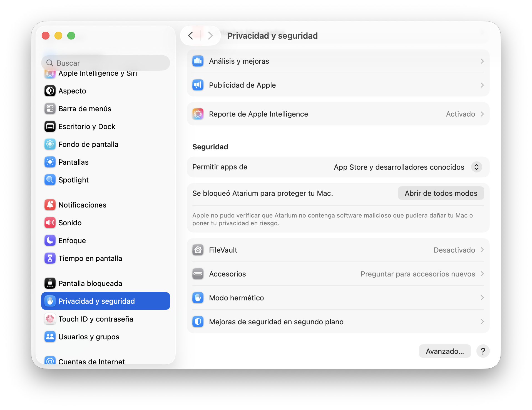Click the Aspecto sidebar icon
Image resolution: width=532 pixels, height=410 pixels.
[50, 91]
